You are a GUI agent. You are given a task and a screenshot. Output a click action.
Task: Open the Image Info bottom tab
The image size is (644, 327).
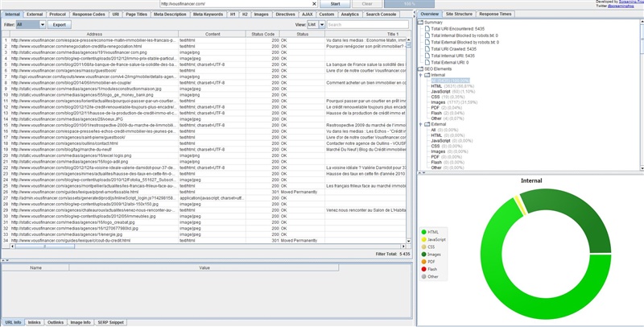tap(80, 322)
